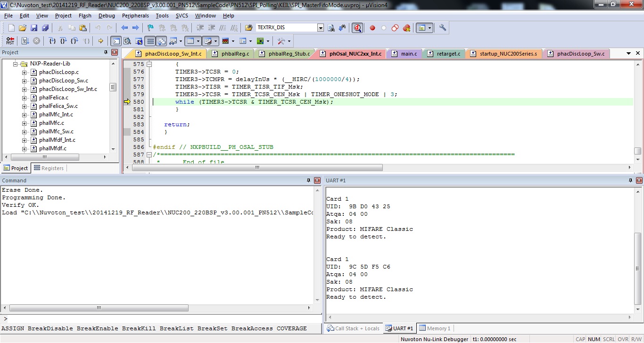Open the Configuration wrench icon
644x343 pixels.
pyautogui.click(x=442, y=28)
